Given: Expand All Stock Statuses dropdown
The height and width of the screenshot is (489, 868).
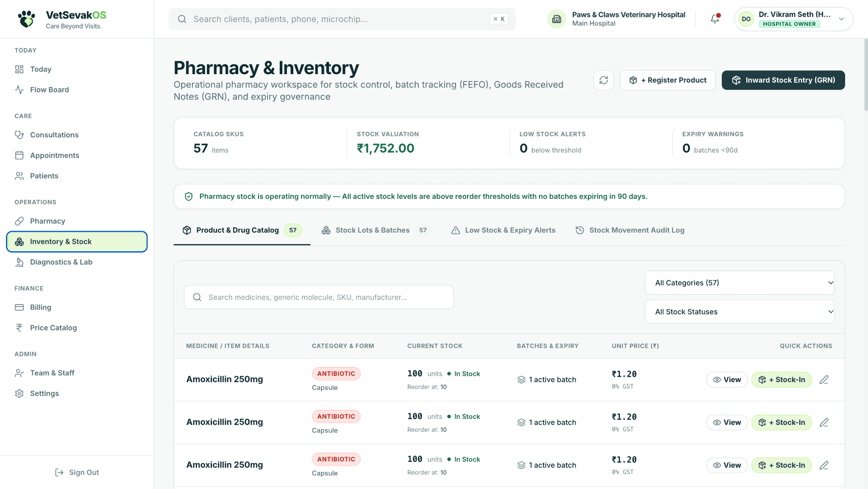Looking at the screenshot, I should [740, 312].
